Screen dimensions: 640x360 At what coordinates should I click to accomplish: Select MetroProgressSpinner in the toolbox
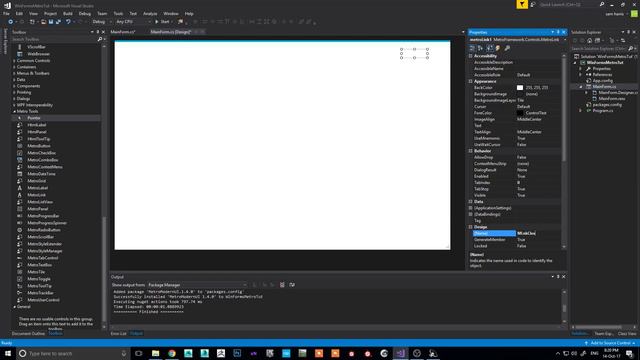pos(47,223)
